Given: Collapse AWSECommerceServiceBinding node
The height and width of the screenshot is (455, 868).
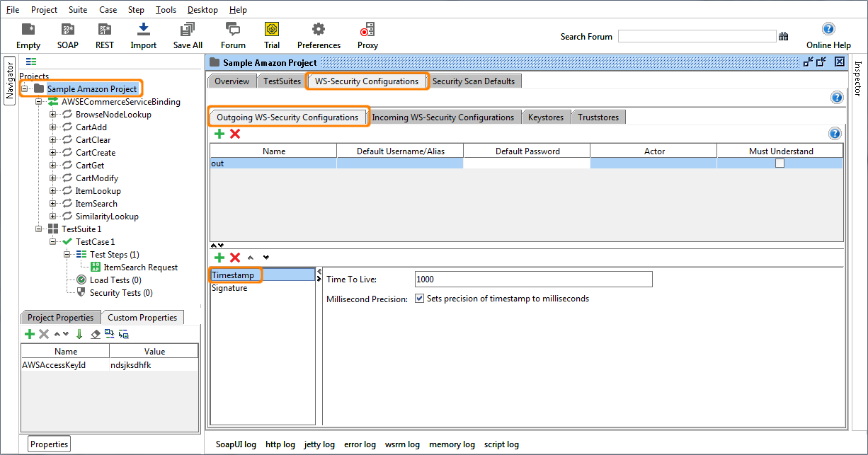Looking at the screenshot, I should [x=39, y=102].
